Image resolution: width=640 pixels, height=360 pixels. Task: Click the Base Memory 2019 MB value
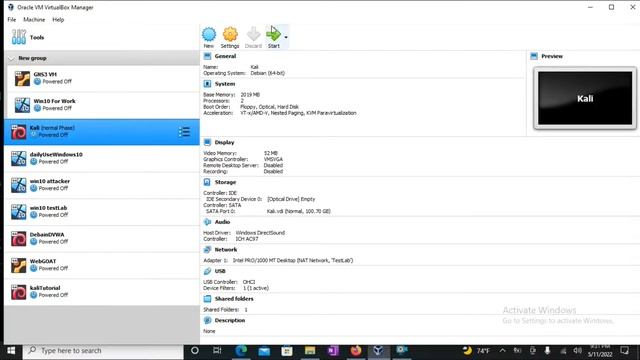[250, 95]
